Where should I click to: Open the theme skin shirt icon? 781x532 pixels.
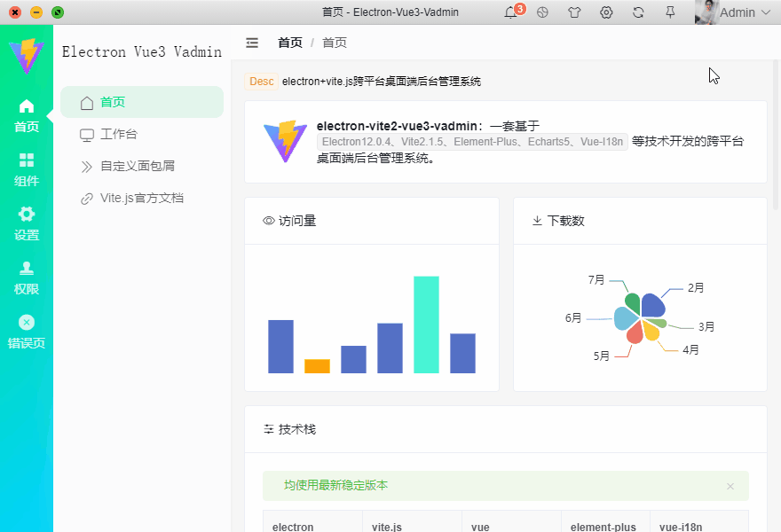(x=574, y=12)
